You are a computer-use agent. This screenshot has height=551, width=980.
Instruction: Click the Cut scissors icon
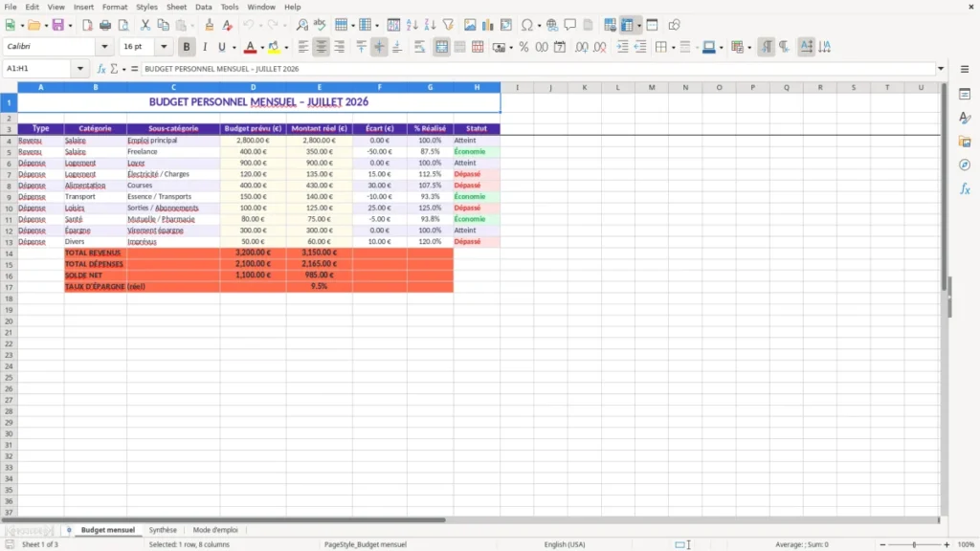[145, 25]
